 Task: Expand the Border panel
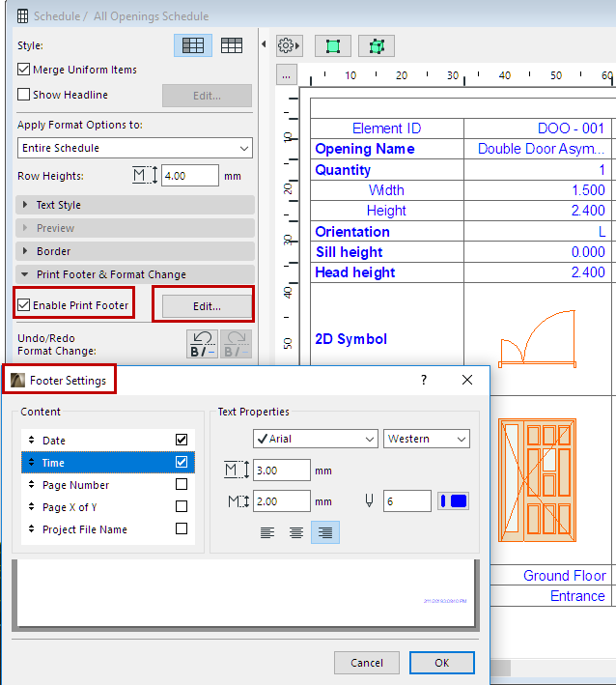pos(135,251)
